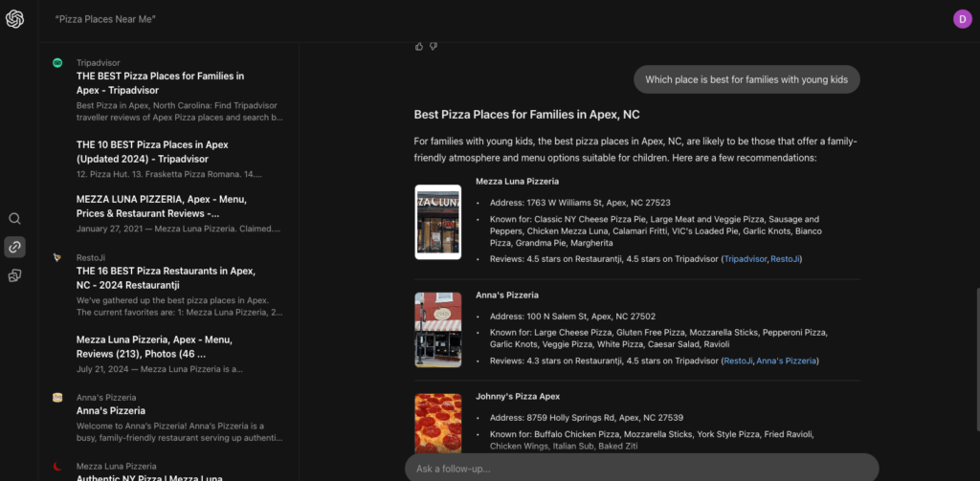Open the Mezza Luna Pizzeria storefront thumbnail
This screenshot has width=980, height=481.
click(438, 222)
